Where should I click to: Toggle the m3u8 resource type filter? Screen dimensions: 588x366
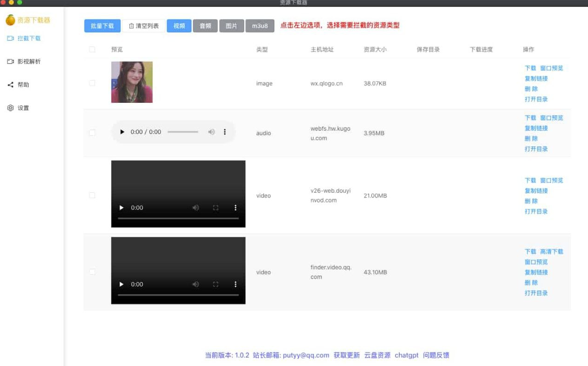[260, 26]
